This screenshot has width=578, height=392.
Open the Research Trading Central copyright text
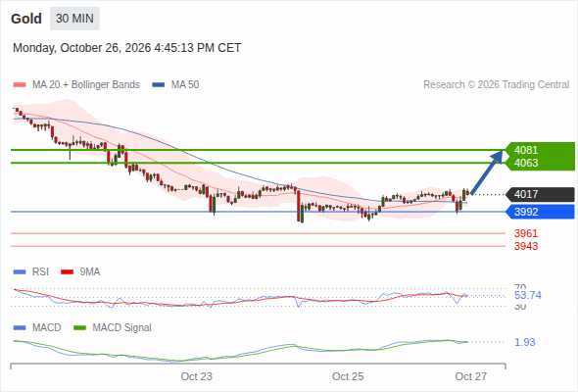496,85
